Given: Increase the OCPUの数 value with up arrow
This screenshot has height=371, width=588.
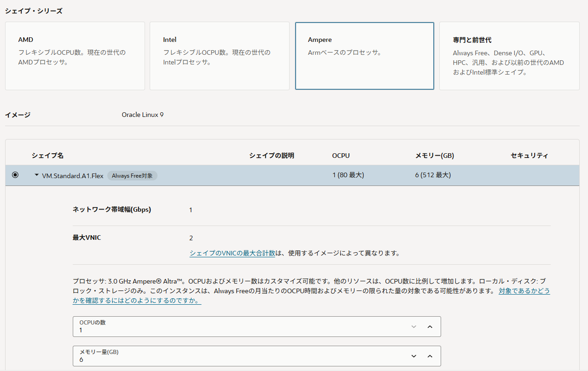Looking at the screenshot, I should [430, 326].
